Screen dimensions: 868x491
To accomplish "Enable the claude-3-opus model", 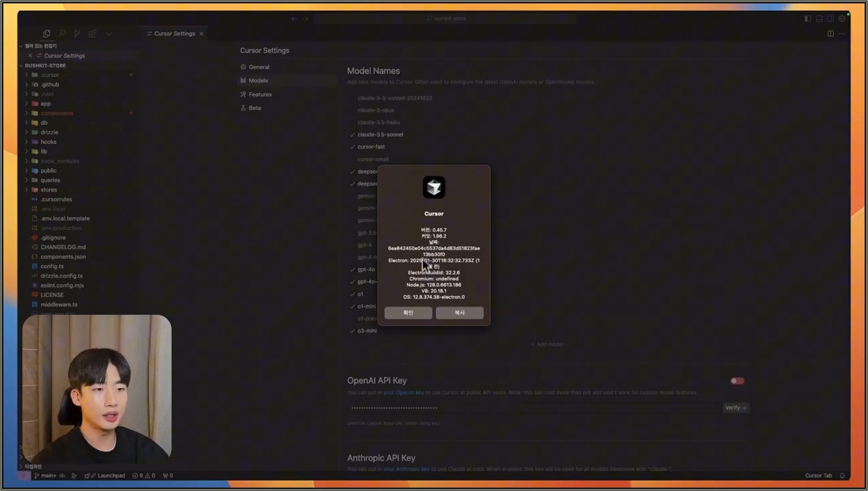I will tap(375, 110).
